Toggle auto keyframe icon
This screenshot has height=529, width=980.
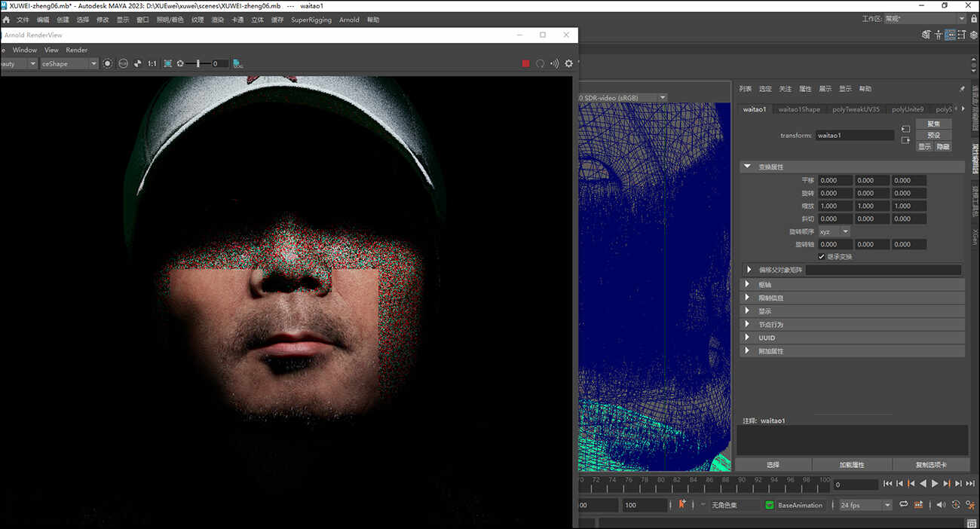click(956, 505)
